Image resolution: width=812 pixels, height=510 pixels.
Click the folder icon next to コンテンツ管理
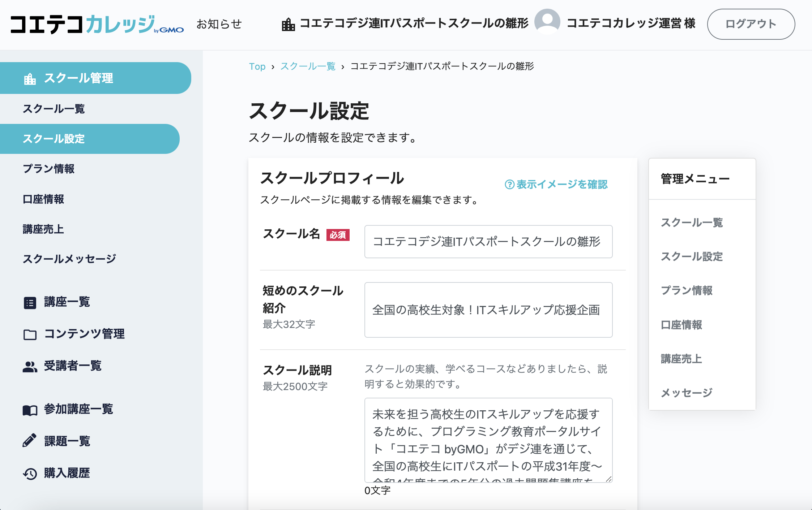[30, 335]
